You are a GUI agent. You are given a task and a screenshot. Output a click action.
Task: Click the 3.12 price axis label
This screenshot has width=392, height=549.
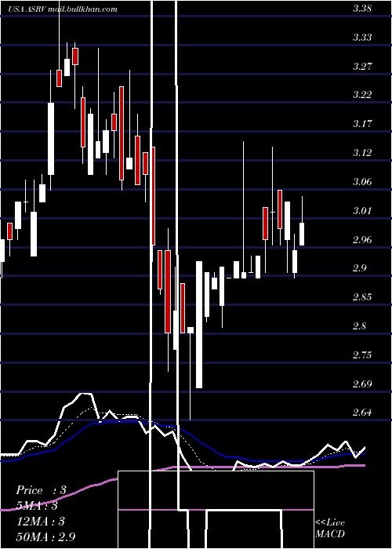[x=362, y=153]
